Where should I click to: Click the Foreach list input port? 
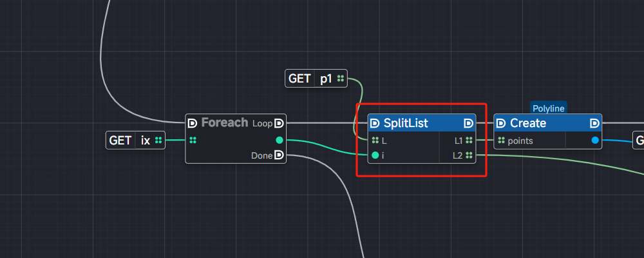click(x=193, y=140)
